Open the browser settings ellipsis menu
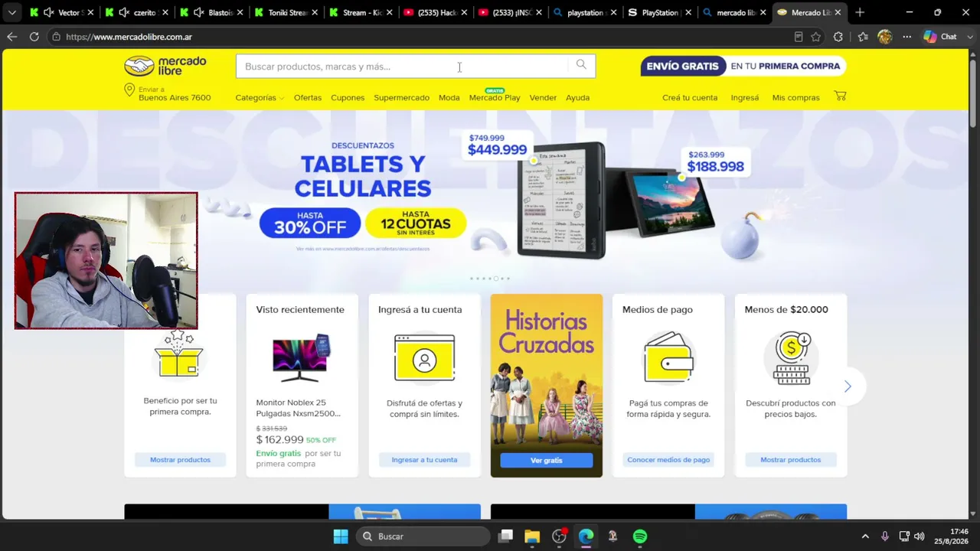Viewport: 980px width, 551px height. (x=906, y=37)
